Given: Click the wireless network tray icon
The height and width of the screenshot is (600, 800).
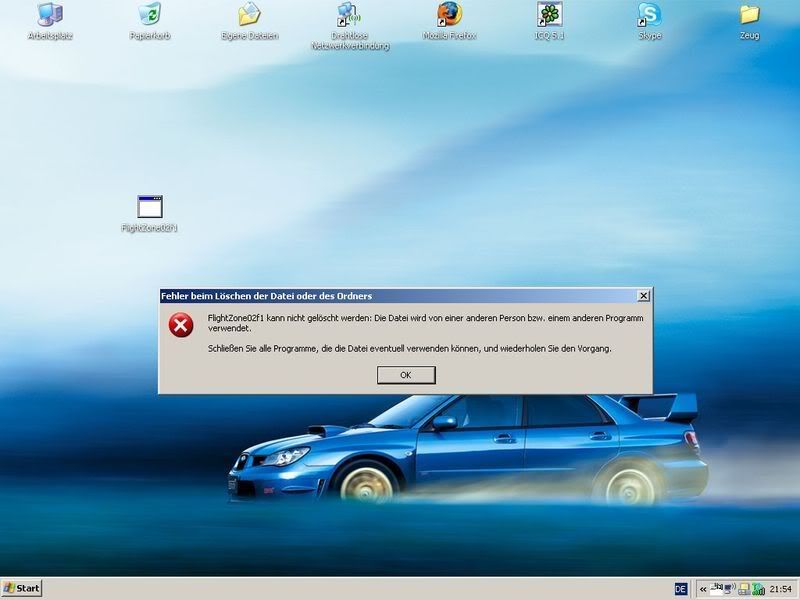Looking at the screenshot, I should point(730,589).
